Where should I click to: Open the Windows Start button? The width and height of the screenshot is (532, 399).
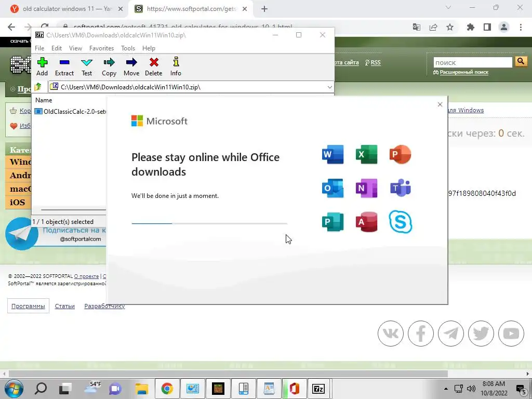point(14,389)
